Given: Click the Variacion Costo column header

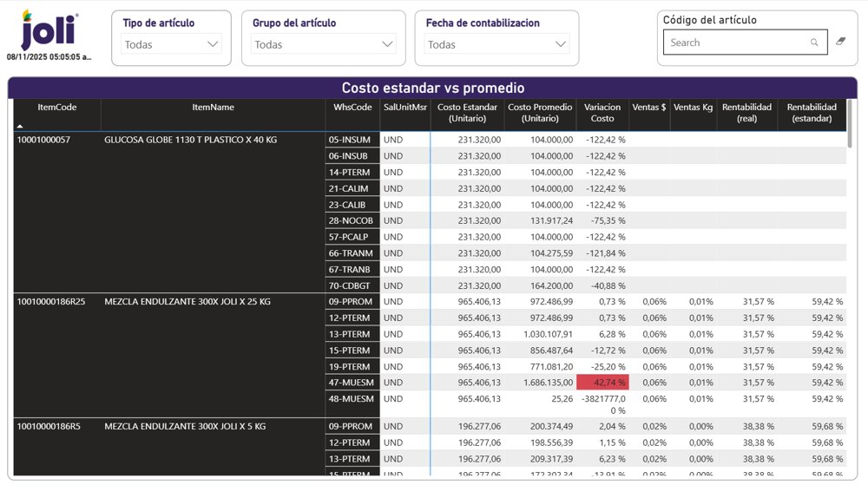Looking at the screenshot, I should pos(602,113).
